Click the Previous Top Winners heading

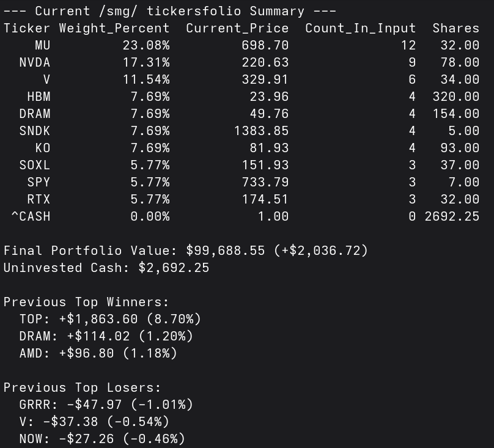point(86,302)
